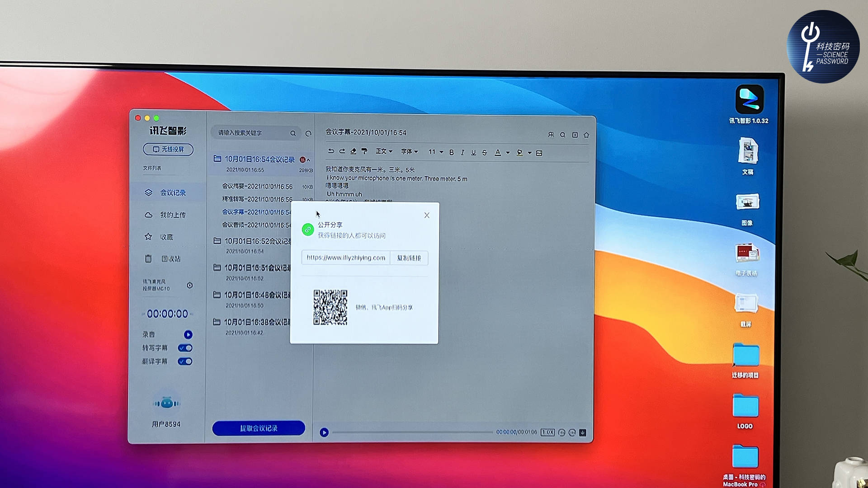Refresh the meeting file list
This screenshot has height=488, width=868.
coord(308,133)
